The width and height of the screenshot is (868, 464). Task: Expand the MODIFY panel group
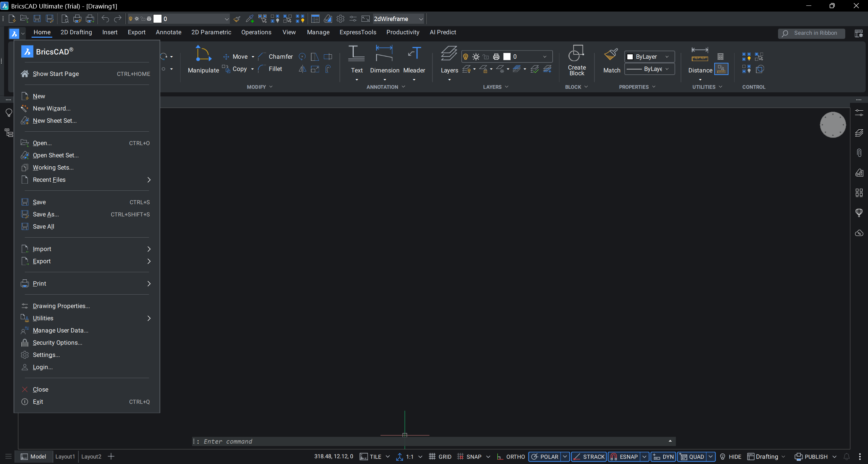[x=260, y=87]
